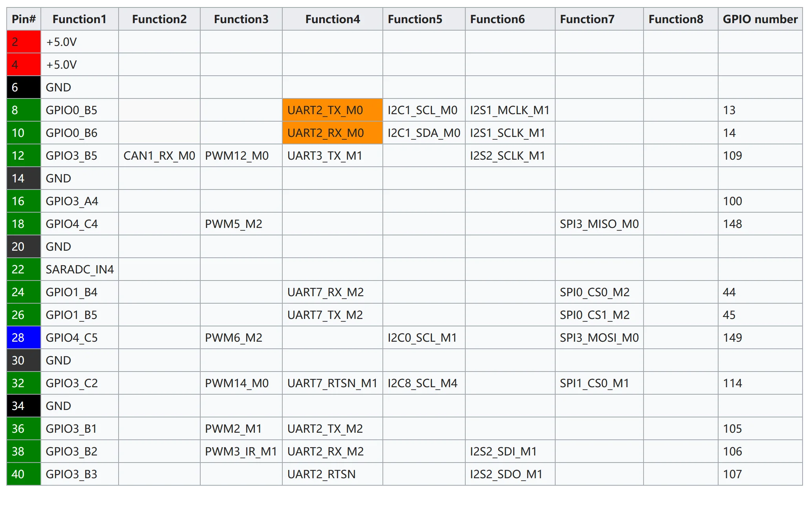Click the blue pin 28 cell
This screenshot has height=510, width=812.
(24, 338)
